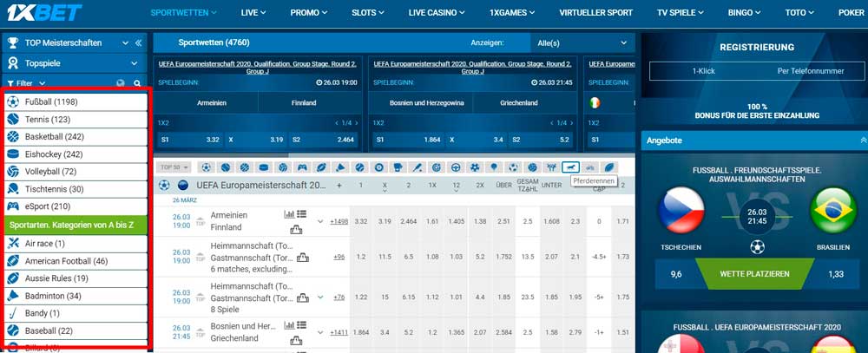868x353 pixels.
Task: Open the LIVE CASINO menu
Action: pyautogui.click(x=437, y=13)
